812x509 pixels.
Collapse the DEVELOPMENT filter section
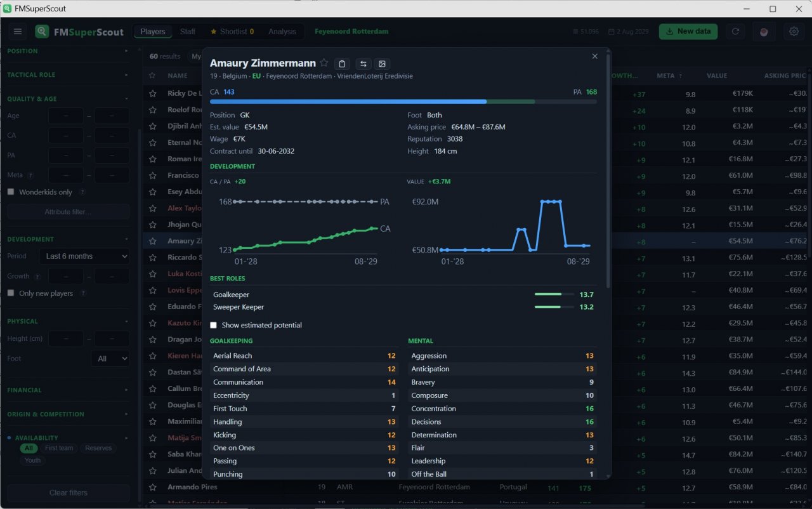pos(67,239)
